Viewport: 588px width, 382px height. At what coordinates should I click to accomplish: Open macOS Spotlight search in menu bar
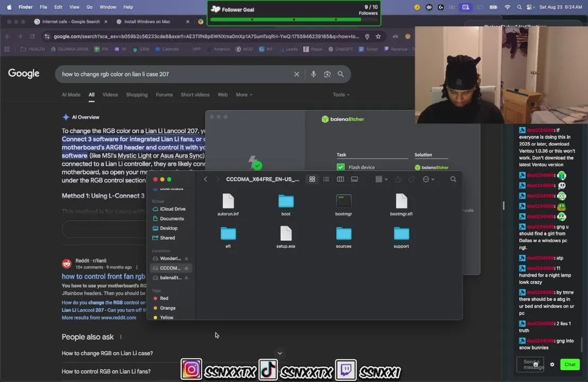pyautogui.click(x=519, y=7)
